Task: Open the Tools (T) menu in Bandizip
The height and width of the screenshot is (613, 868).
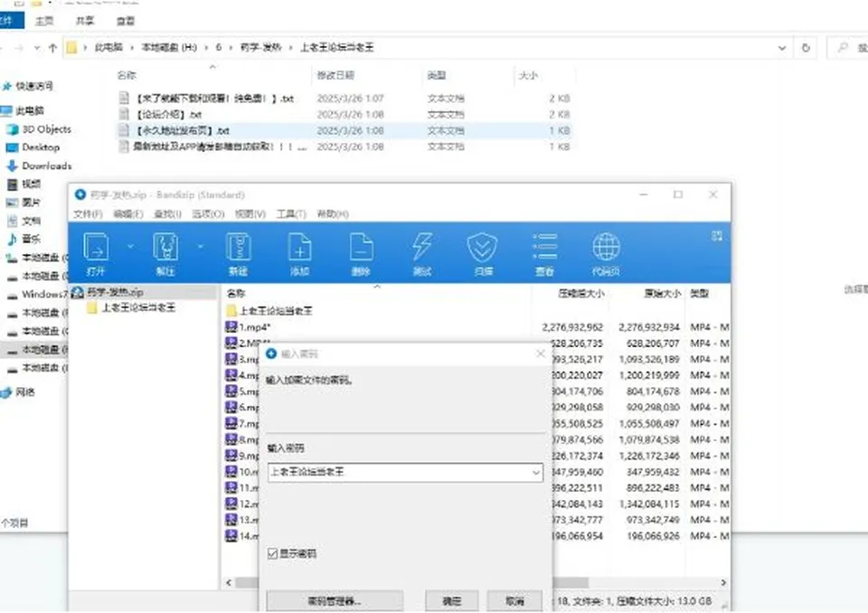Action: pyautogui.click(x=291, y=213)
